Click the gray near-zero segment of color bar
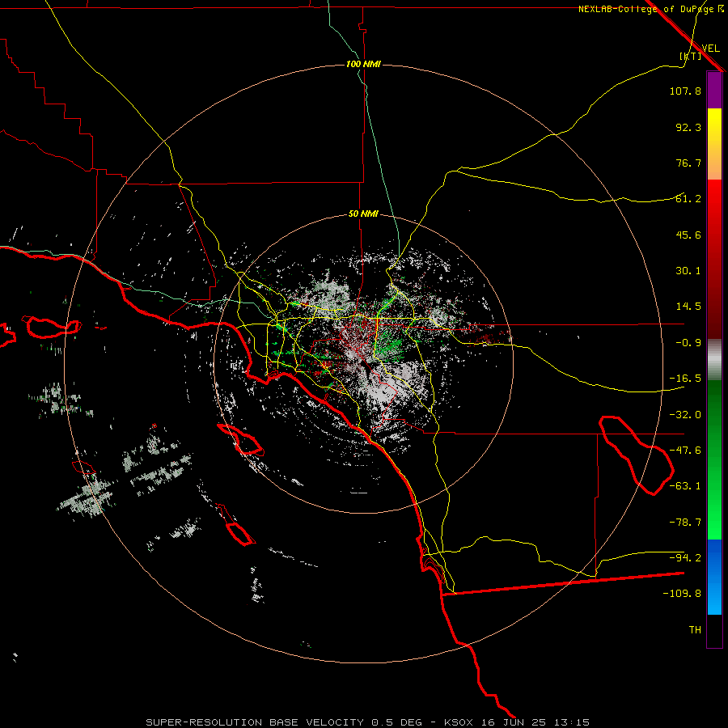This screenshot has width=728, height=728. (x=714, y=360)
